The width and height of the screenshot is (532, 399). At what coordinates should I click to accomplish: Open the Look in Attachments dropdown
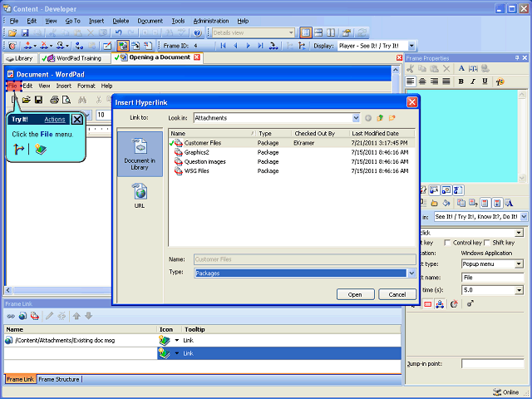pos(356,118)
